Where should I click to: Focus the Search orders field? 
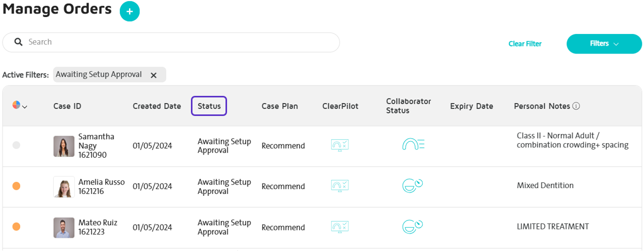pos(171,42)
